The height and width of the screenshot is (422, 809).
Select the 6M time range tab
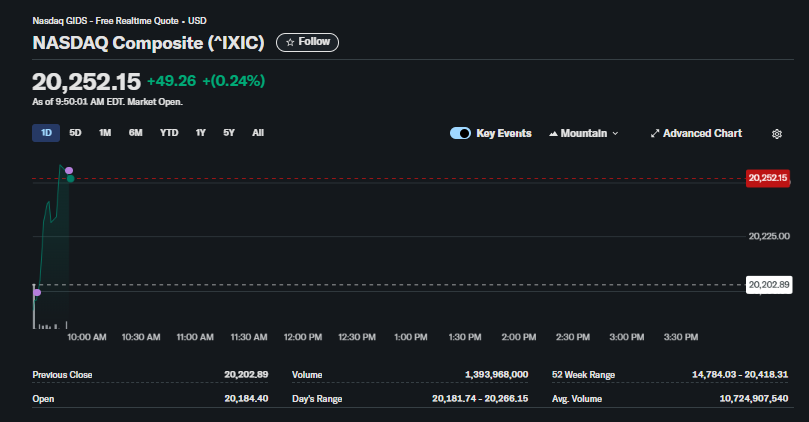135,133
